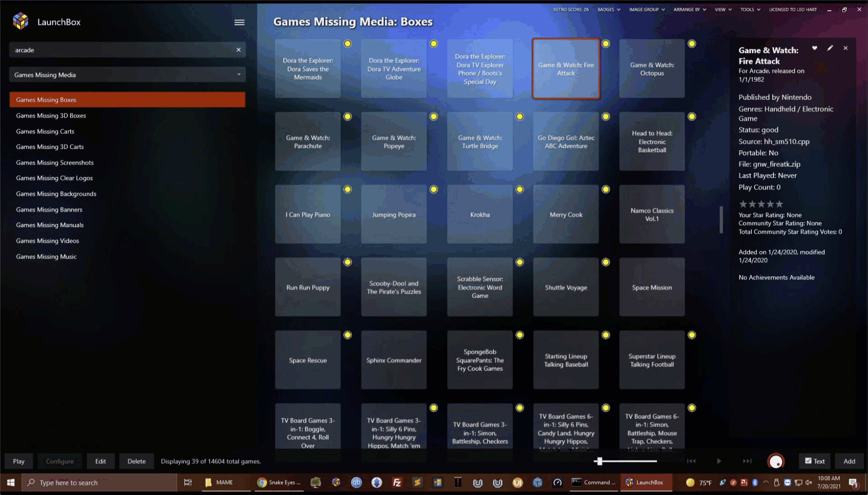Click the Delete button
Screen dimensions: 868x495
click(136, 461)
